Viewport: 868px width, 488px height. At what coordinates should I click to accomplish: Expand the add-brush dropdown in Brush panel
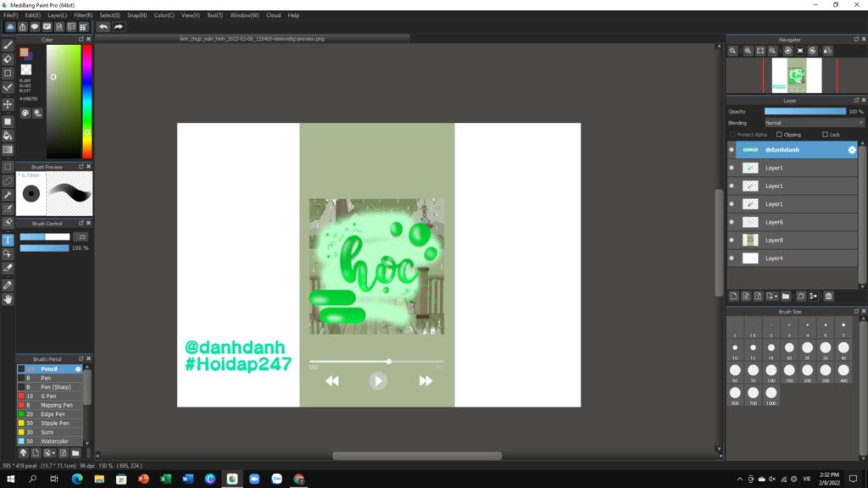click(48, 453)
